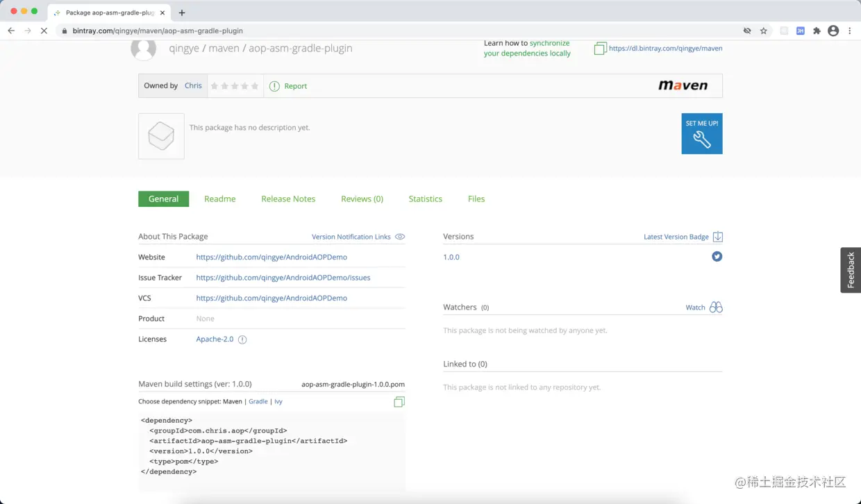The height and width of the screenshot is (504, 861).
Task: Click the Report link
Action: point(296,86)
